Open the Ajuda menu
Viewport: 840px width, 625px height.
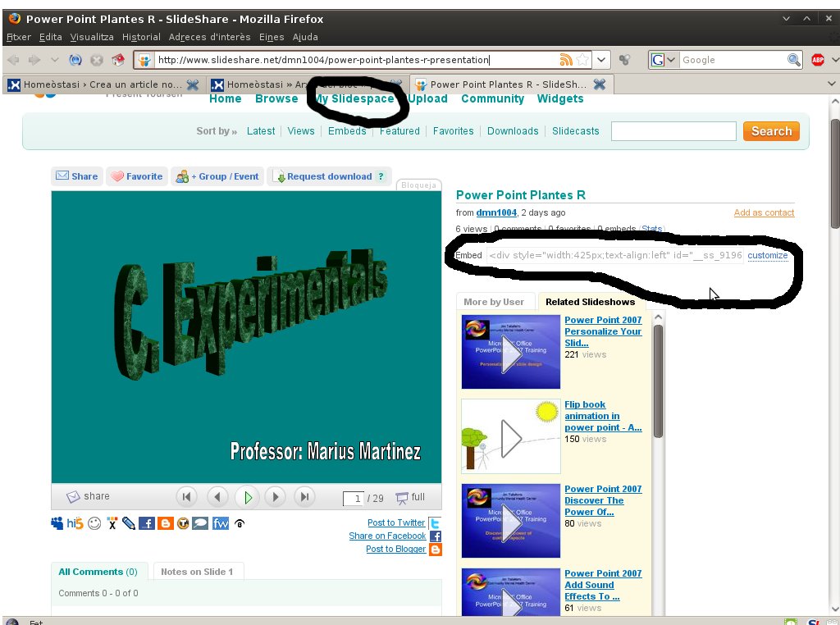point(305,37)
